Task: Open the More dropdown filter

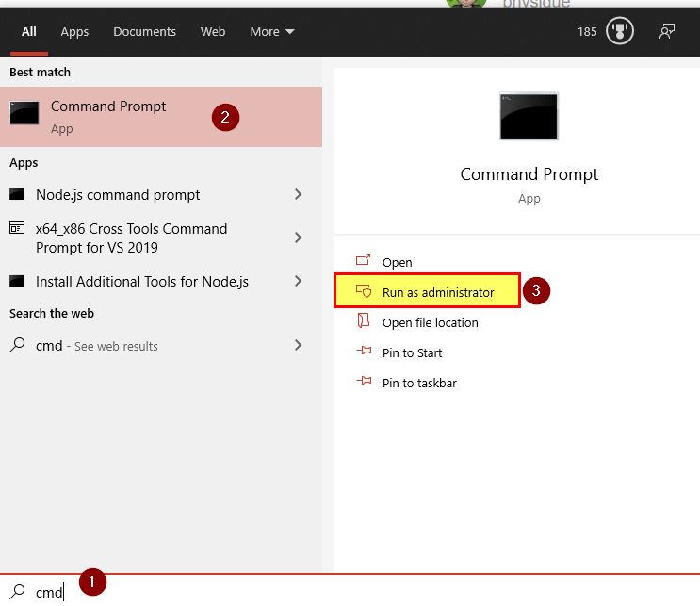Action: coord(271,31)
